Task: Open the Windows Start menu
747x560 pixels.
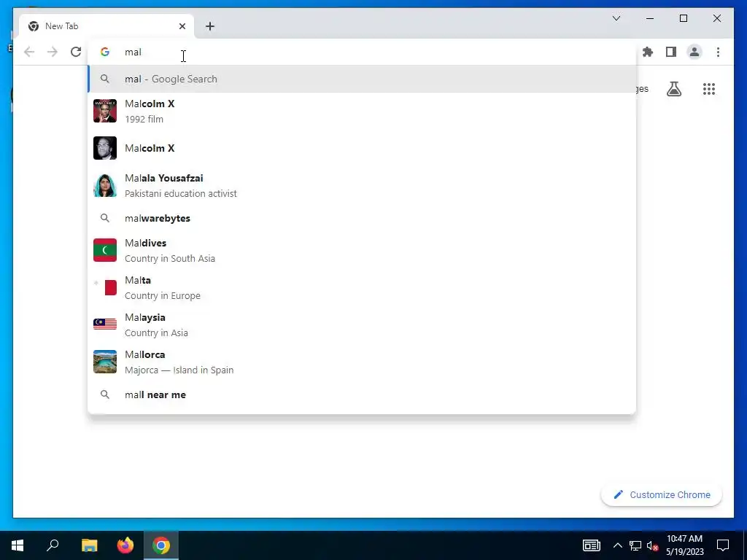Action: coord(18,545)
